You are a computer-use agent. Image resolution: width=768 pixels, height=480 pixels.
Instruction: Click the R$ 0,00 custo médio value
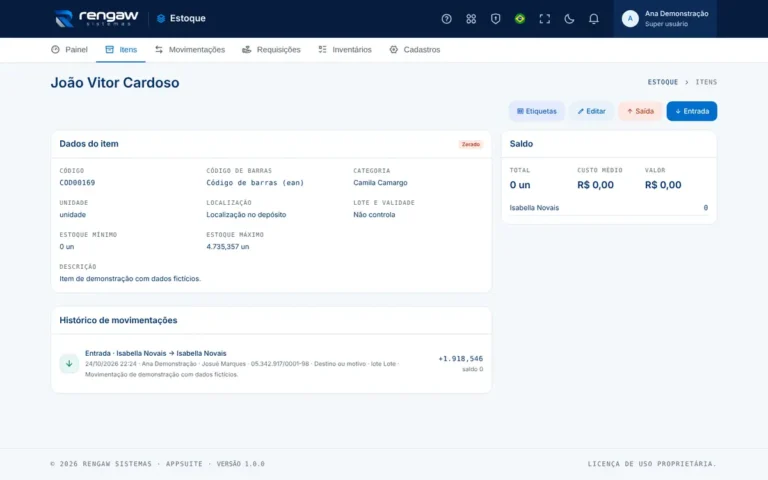[595, 185]
